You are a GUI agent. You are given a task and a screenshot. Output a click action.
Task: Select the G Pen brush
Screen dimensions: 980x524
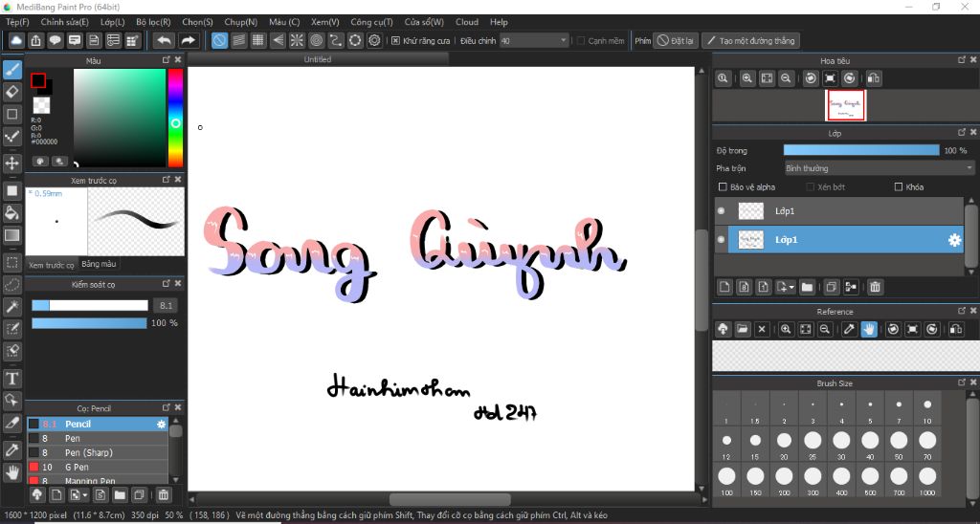point(98,468)
